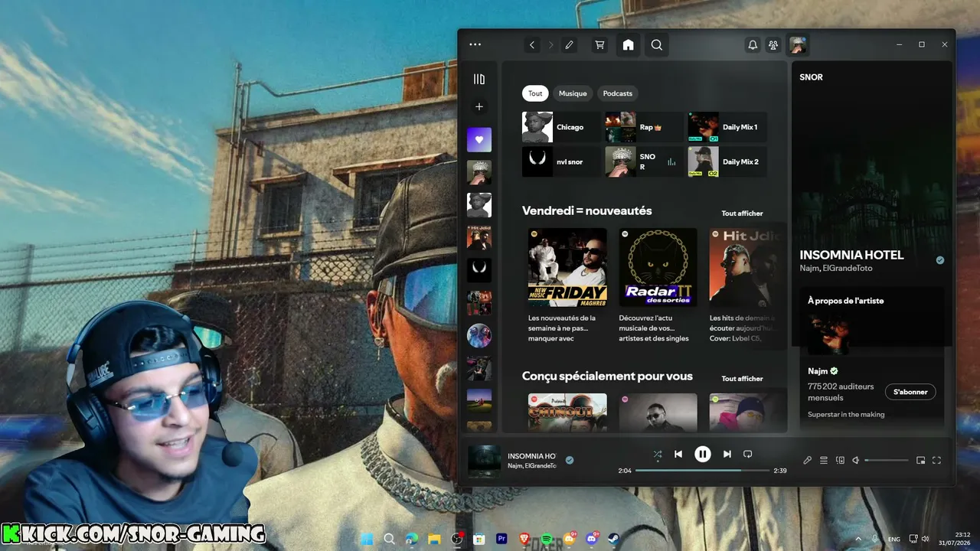The width and height of the screenshot is (980, 551).
Task: Go back with the left arrow
Action: [532, 45]
